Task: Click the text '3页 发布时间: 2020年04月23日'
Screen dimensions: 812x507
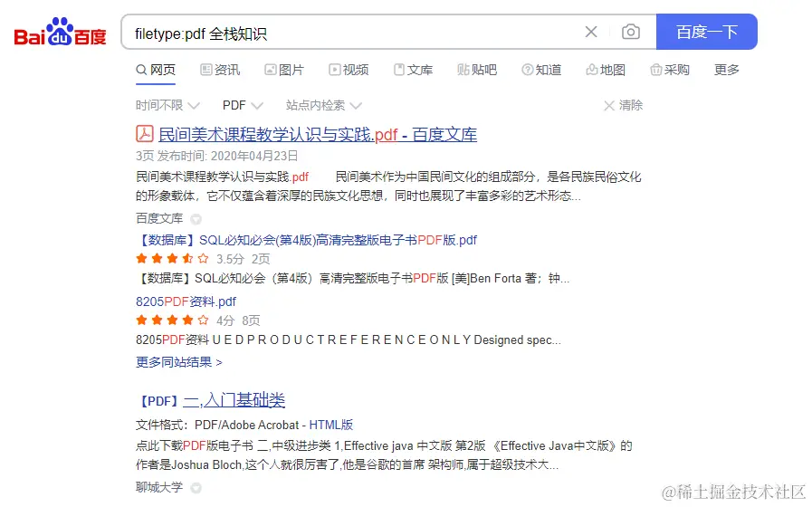Action: coord(217,156)
